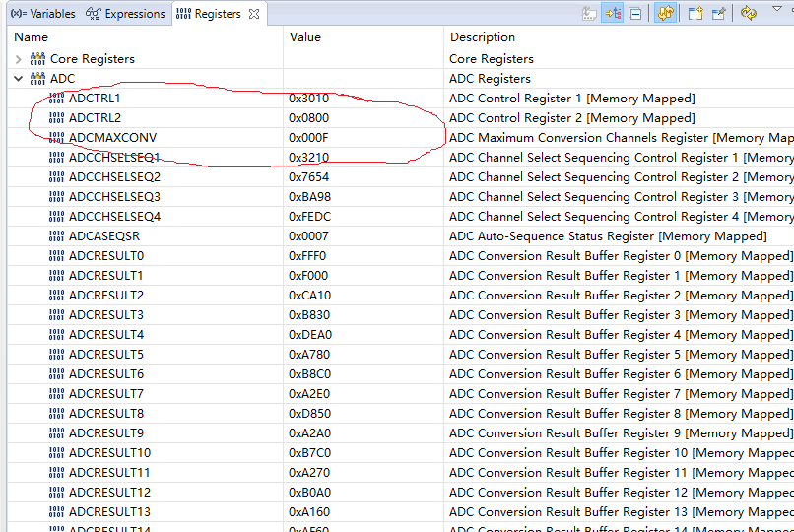The width and height of the screenshot is (794, 532).
Task: Open a new Registers view
Action: [695, 13]
